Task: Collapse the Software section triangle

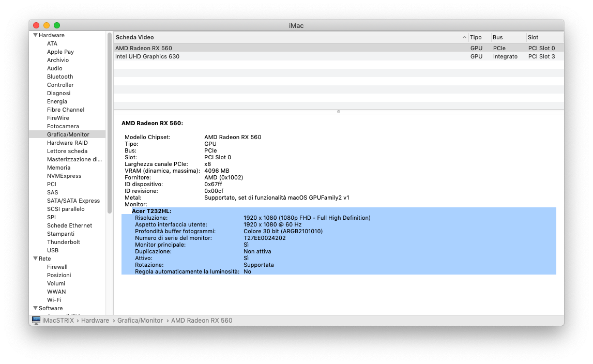Action: pos(35,308)
